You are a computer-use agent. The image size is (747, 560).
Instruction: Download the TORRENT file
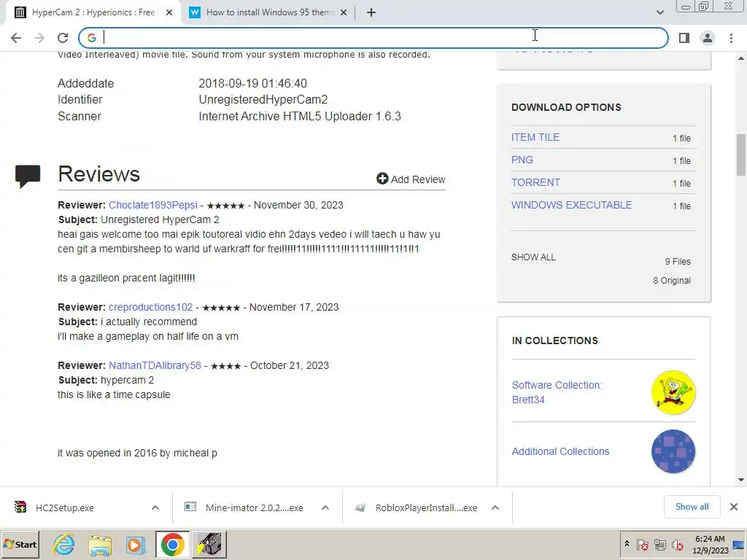pyautogui.click(x=535, y=182)
